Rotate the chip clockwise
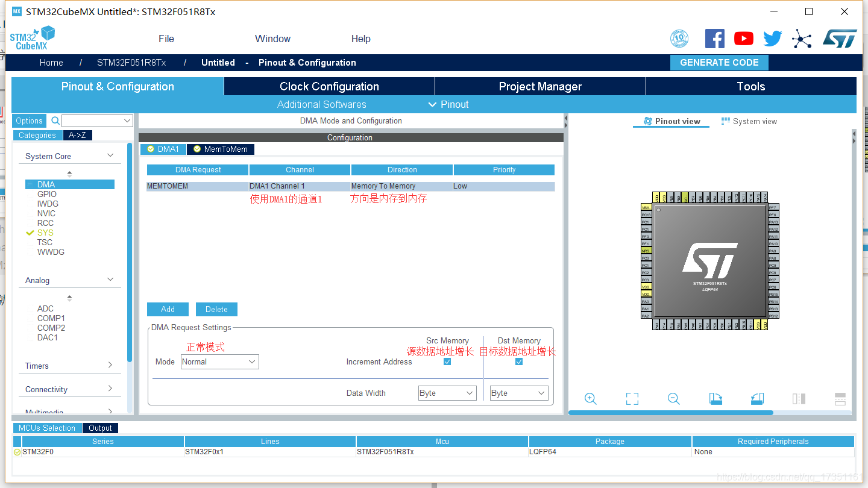Image resolution: width=868 pixels, height=488 pixels. click(715, 399)
